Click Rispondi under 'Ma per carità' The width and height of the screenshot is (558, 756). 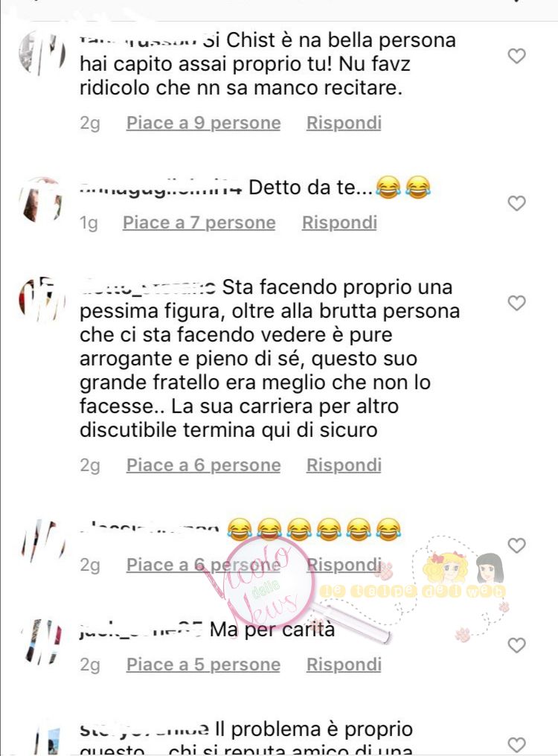(344, 664)
